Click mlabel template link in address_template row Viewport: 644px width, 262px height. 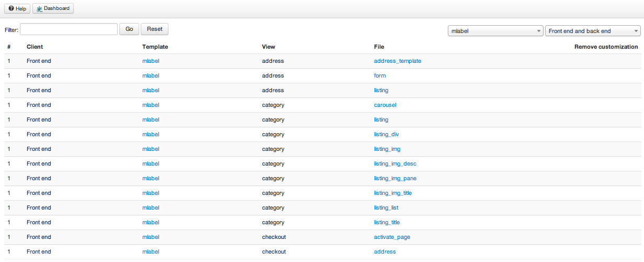pos(151,61)
